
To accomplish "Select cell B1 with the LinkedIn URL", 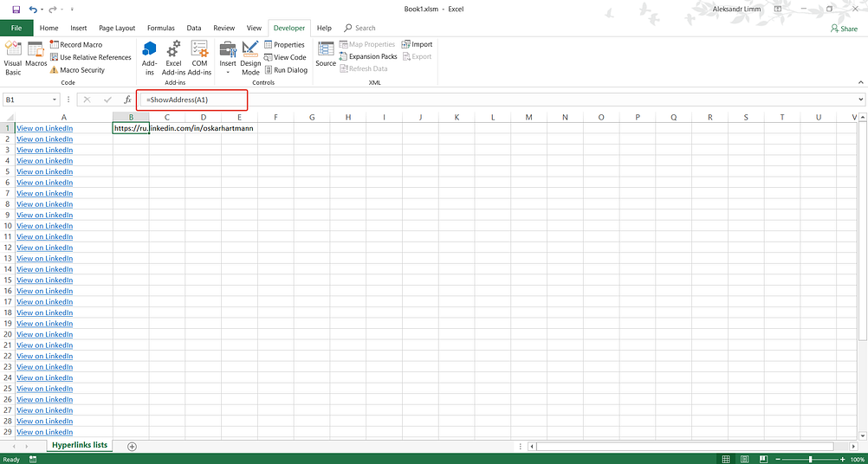I will click(131, 128).
